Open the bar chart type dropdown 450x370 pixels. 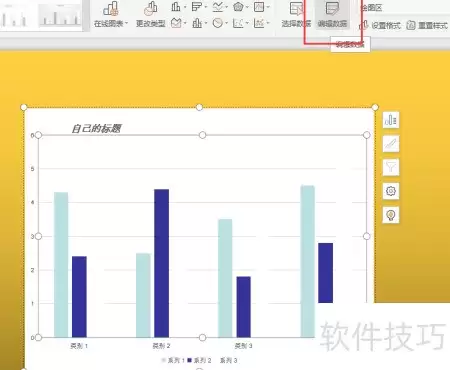coord(197,6)
